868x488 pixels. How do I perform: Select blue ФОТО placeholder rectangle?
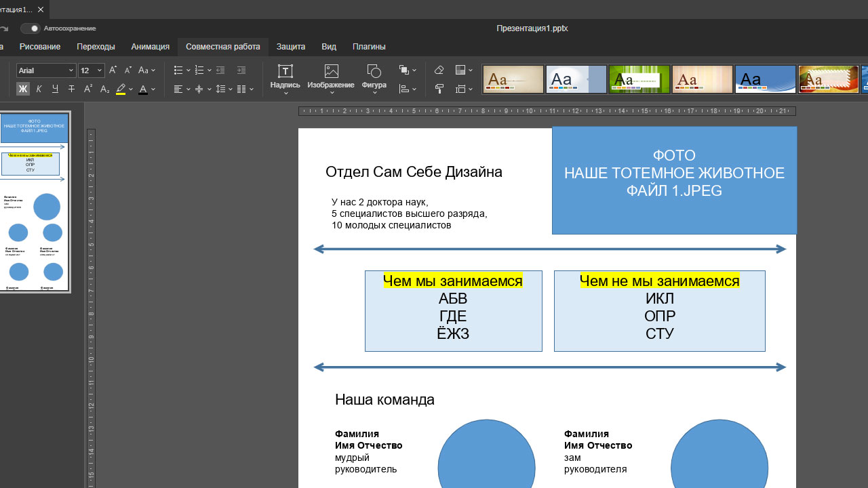pyautogui.click(x=674, y=180)
